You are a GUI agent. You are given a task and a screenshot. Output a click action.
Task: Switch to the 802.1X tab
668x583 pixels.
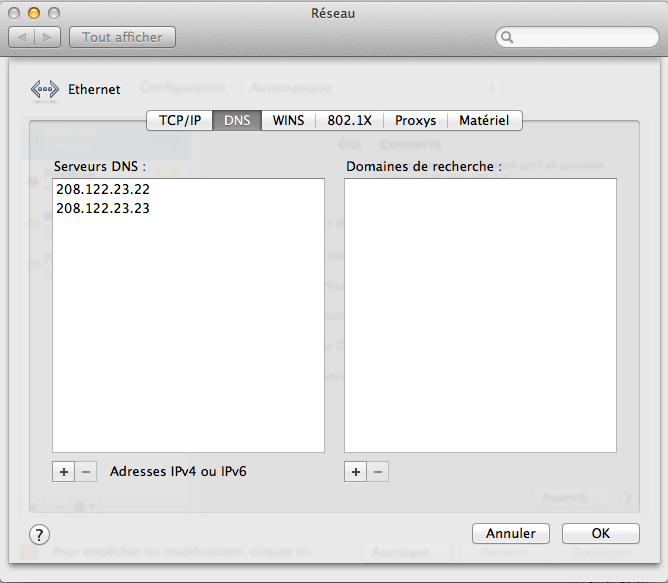point(349,120)
